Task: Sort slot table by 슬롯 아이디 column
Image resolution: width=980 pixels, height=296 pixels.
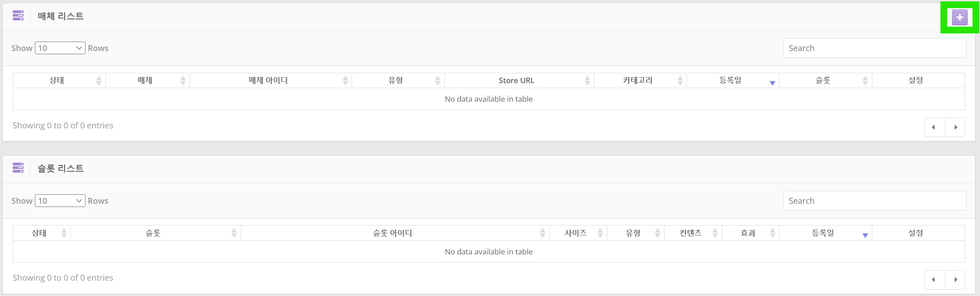Action: 392,233
